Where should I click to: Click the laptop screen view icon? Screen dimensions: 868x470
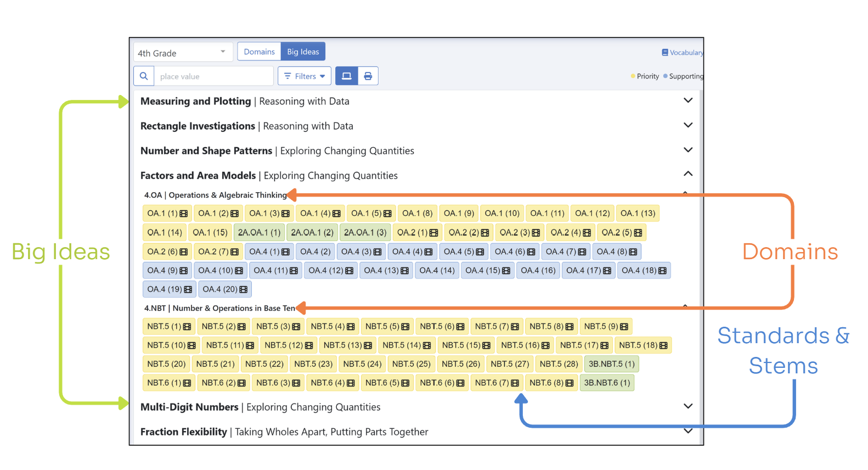(x=347, y=76)
